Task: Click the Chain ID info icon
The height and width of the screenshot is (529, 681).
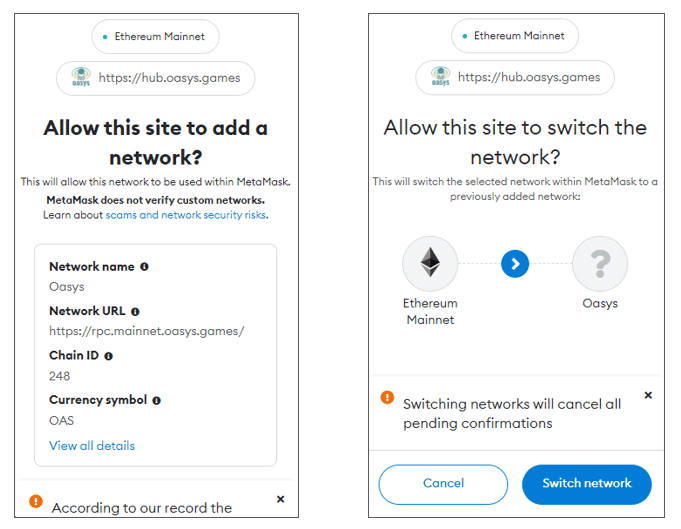Action: point(108,356)
